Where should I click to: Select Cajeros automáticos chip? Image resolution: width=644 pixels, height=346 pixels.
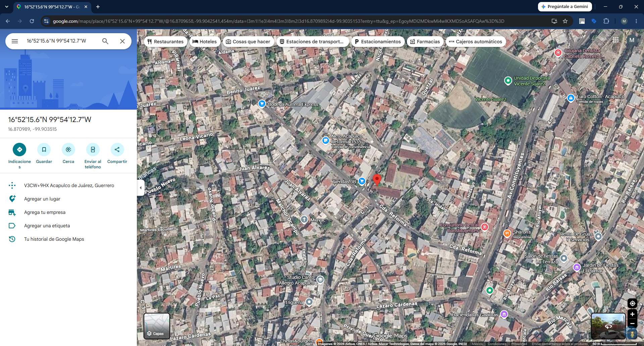(x=476, y=42)
